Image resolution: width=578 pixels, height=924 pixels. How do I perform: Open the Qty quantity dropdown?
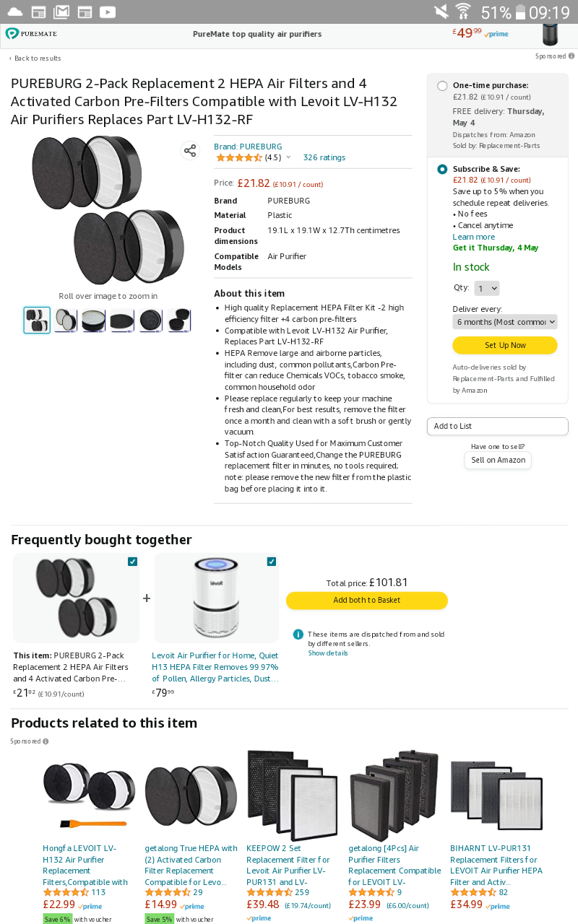(x=487, y=288)
